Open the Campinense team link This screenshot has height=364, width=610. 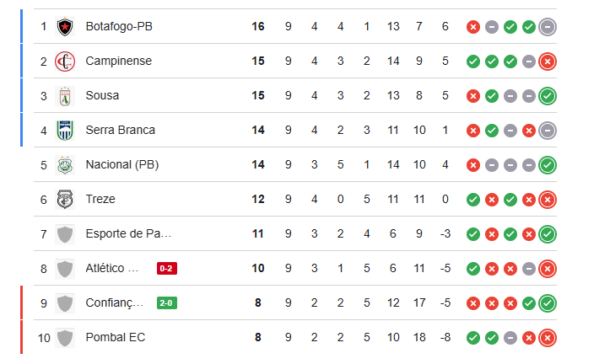(x=119, y=62)
